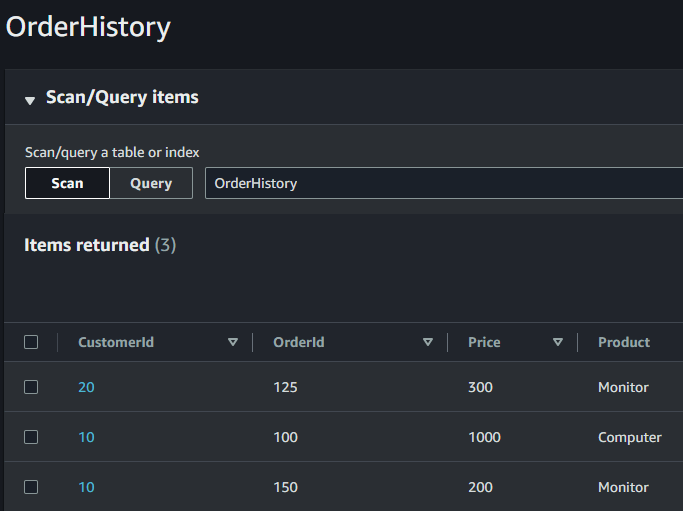Screen dimensions: 683x511
Task: Click the OrderId column header label
Action: click(299, 342)
